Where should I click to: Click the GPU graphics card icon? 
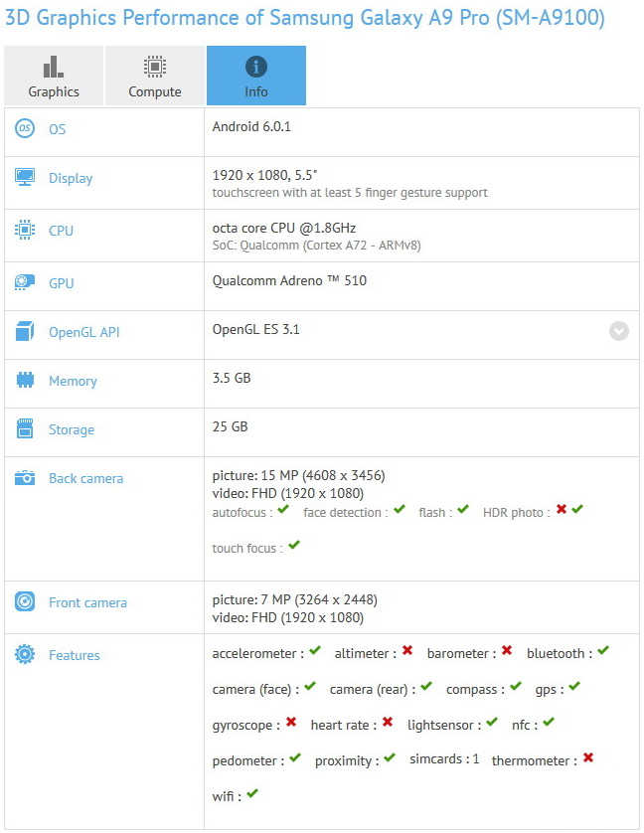click(x=25, y=283)
